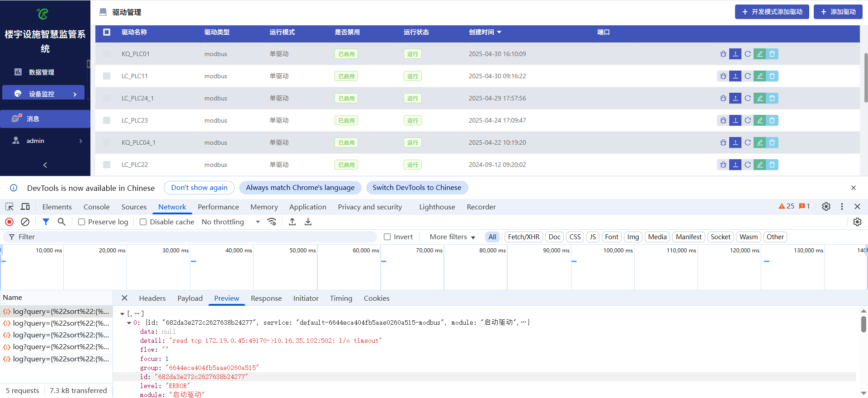The image size is (868, 398).
Task: Switch to the Console tab
Action: pos(96,207)
